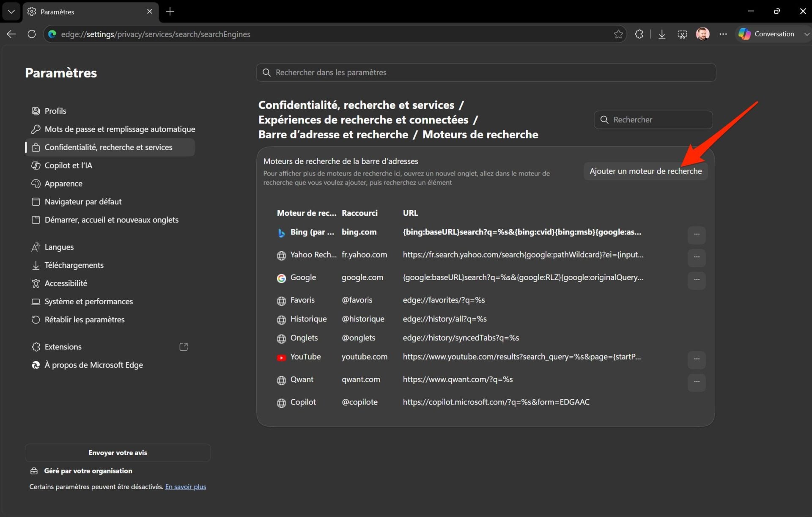Open the Edge settings and more menu

[x=723, y=34]
